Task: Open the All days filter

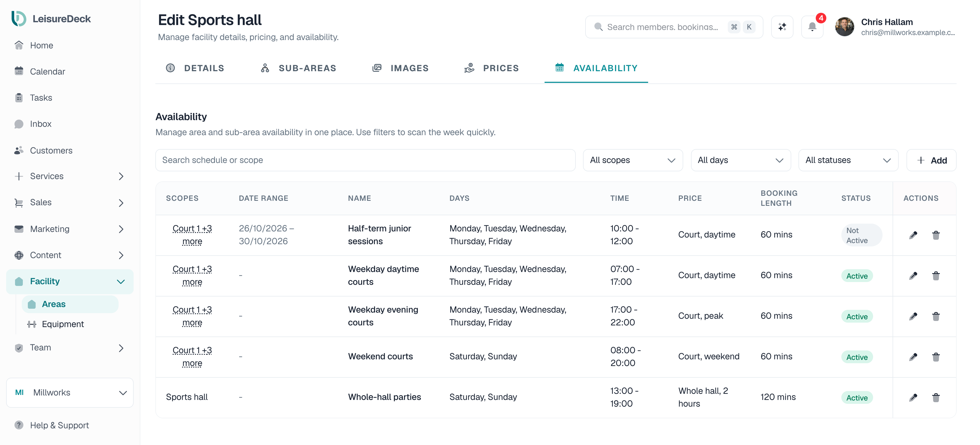Action: pos(741,160)
